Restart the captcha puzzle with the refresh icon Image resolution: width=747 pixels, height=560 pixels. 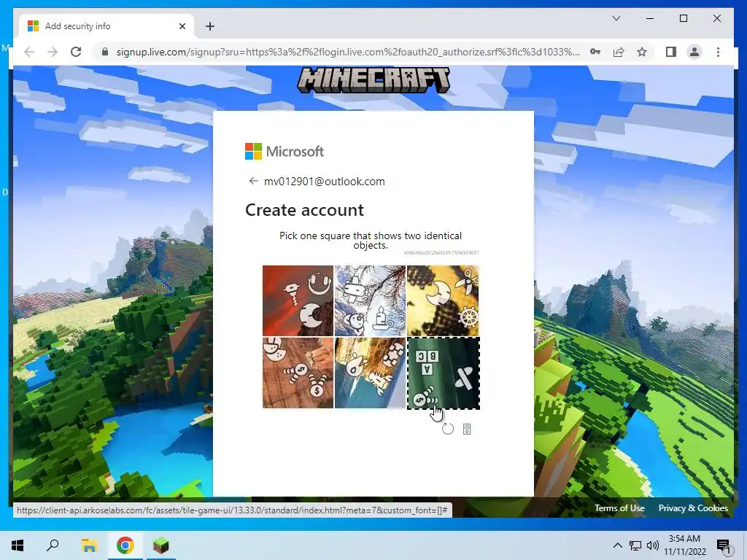[x=448, y=429]
